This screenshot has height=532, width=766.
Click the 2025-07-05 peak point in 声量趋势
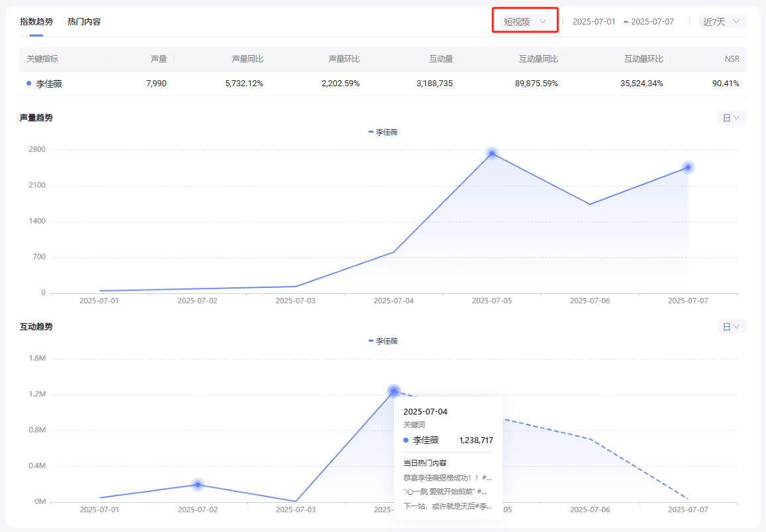[492, 153]
